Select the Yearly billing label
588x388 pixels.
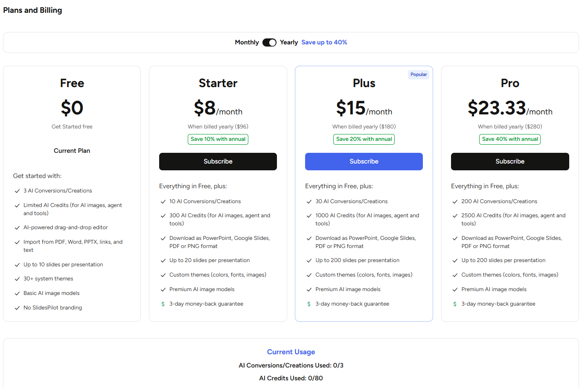[x=289, y=42]
